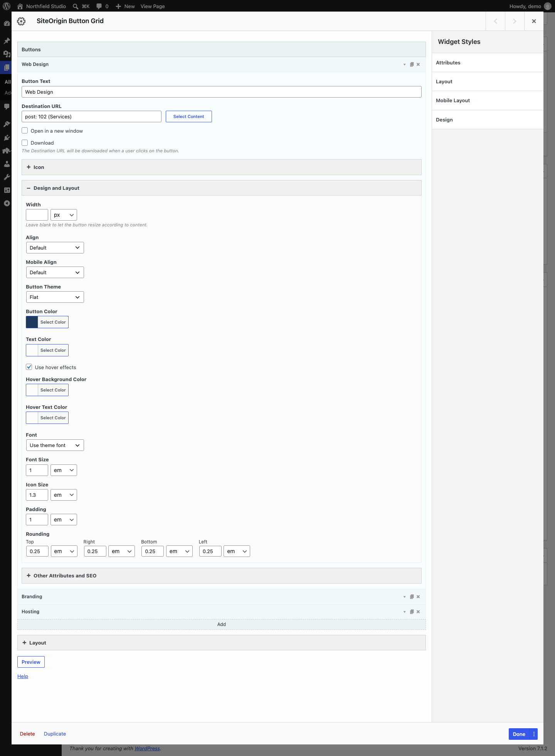
Task: Open the Done button more options menu
Action: click(x=534, y=734)
